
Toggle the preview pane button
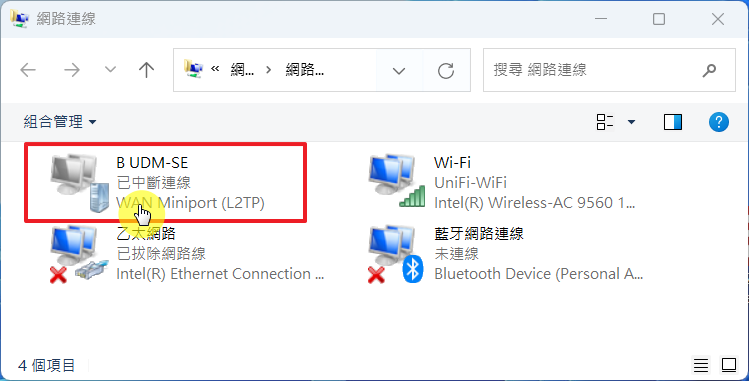673,122
